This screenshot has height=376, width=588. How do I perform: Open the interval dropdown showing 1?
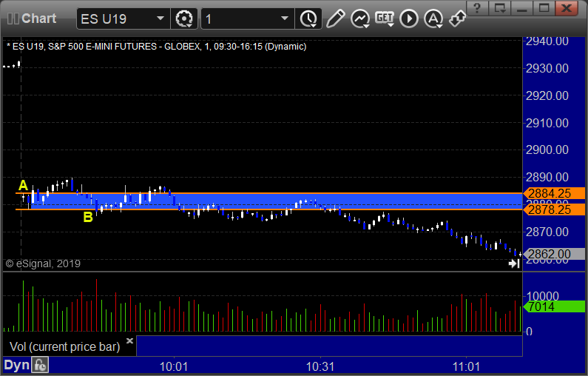pos(285,19)
